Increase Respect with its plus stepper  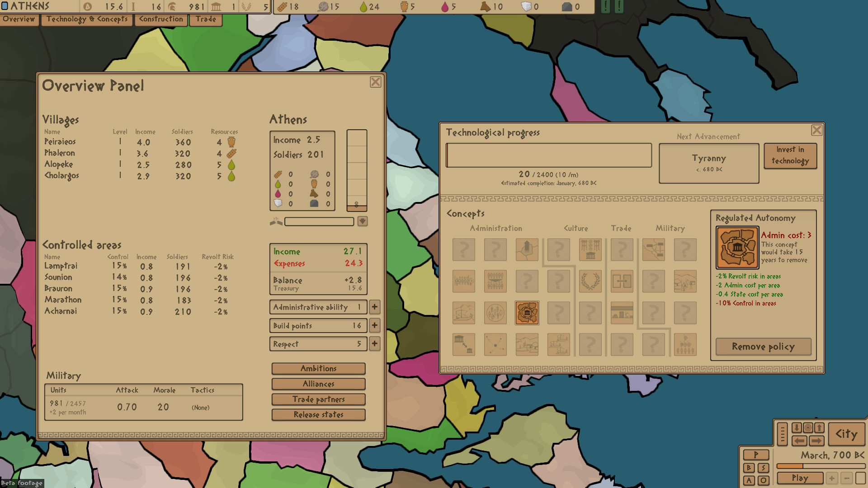374,344
